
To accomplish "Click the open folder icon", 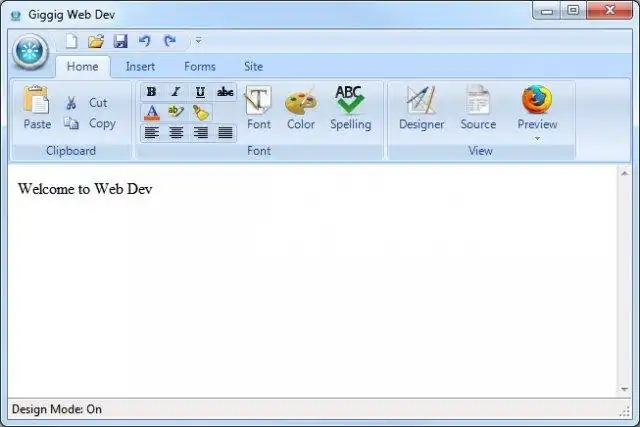I will click(96, 41).
